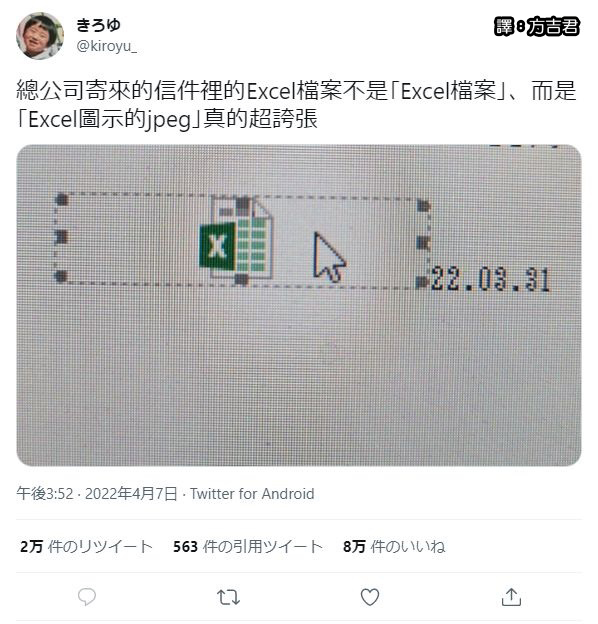The image size is (598, 624).
Task: Click the mouse cursor arrow in photo
Action: (329, 257)
